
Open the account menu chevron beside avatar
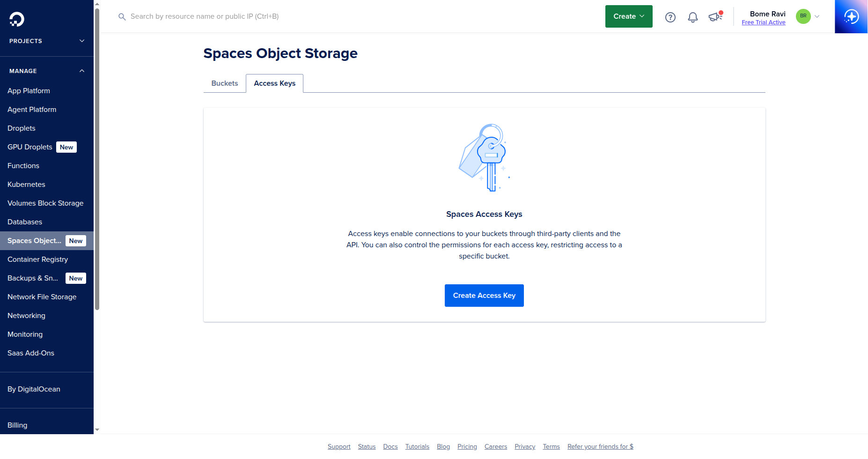click(817, 16)
